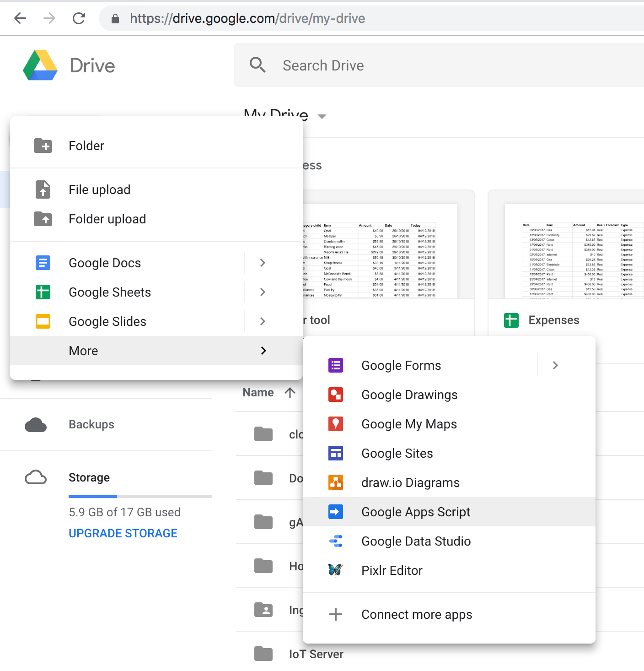
Task: Open Connect more apps
Action: [449, 614]
